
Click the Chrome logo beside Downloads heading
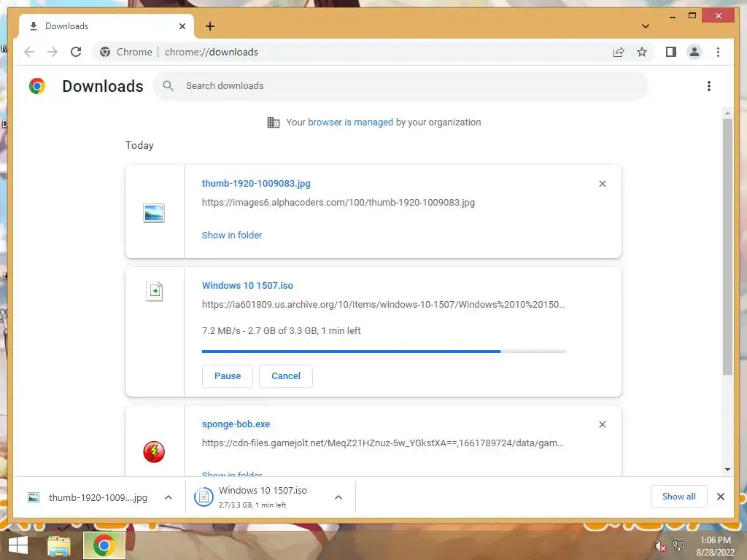[x=37, y=86]
